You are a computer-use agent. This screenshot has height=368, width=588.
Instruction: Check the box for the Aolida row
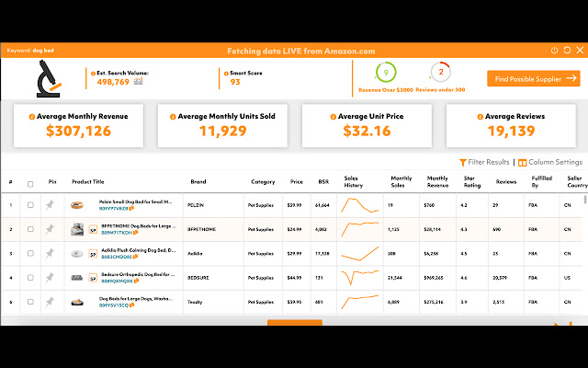30,254
